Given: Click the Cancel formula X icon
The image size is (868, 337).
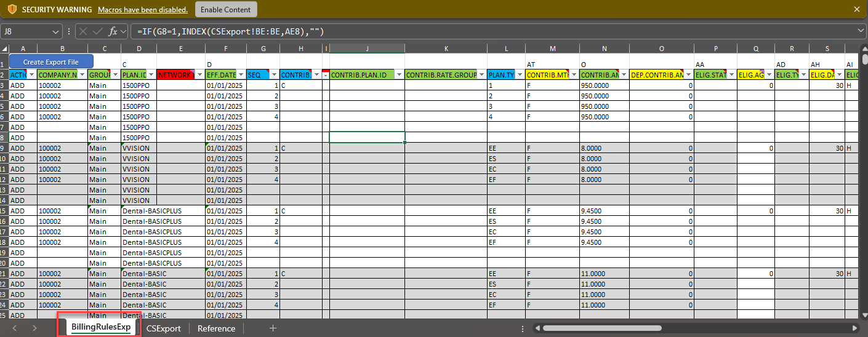Looking at the screenshot, I should click(x=83, y=31).
